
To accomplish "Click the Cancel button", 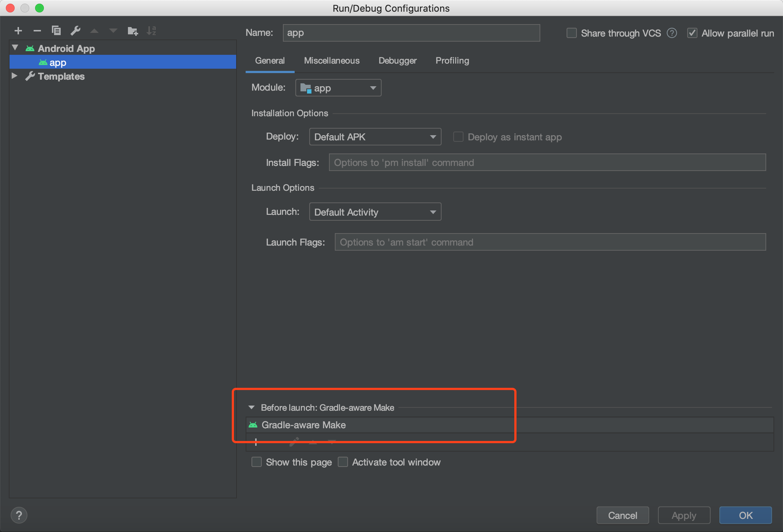I will tap(623, 515).
